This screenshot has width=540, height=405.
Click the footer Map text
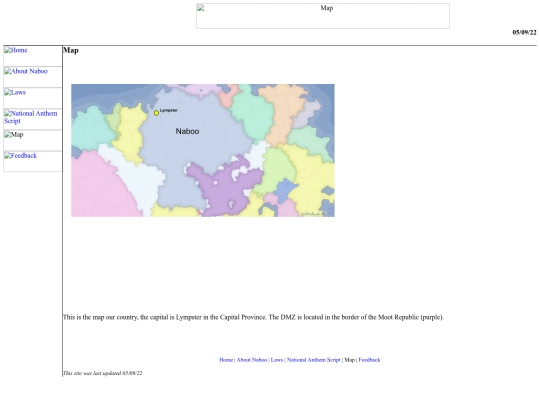(350, 360)
